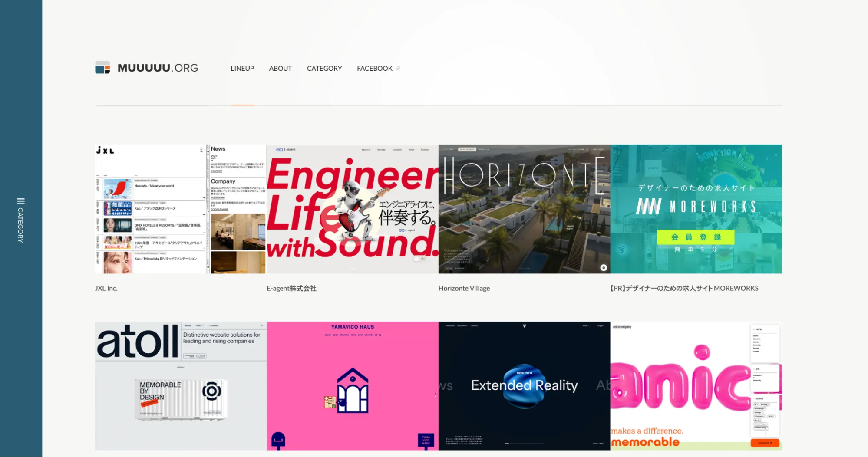This screenshot has height=457, width=868.
Task: Click the MUUUUU.ORG site title
Action: pos(158,68)
